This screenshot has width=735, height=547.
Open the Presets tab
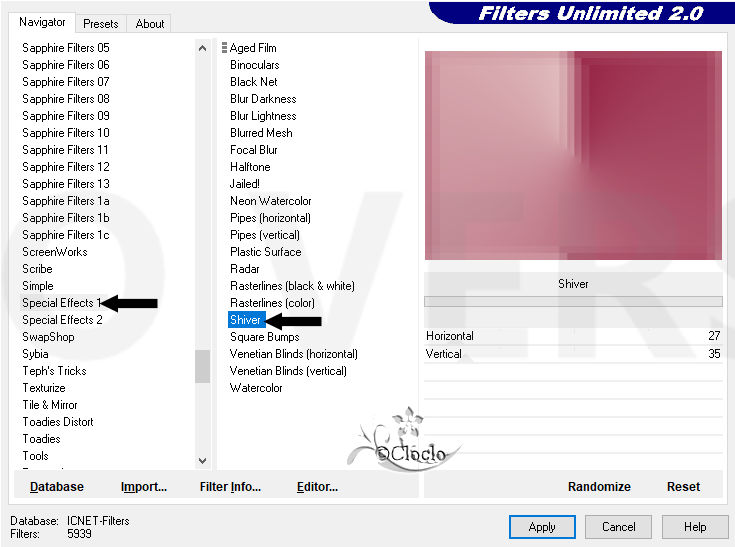coord(100,23)
